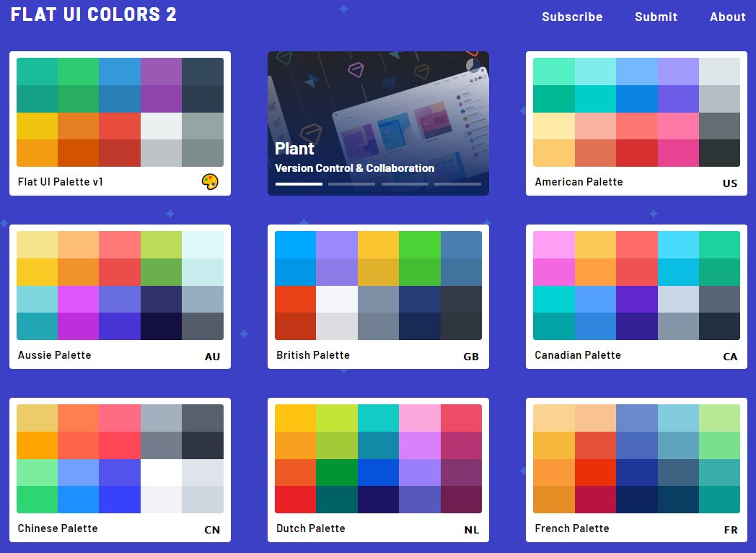756x553 pixels.
Task: Open the Dutch Palette title
Action: [x=310, y=528]
